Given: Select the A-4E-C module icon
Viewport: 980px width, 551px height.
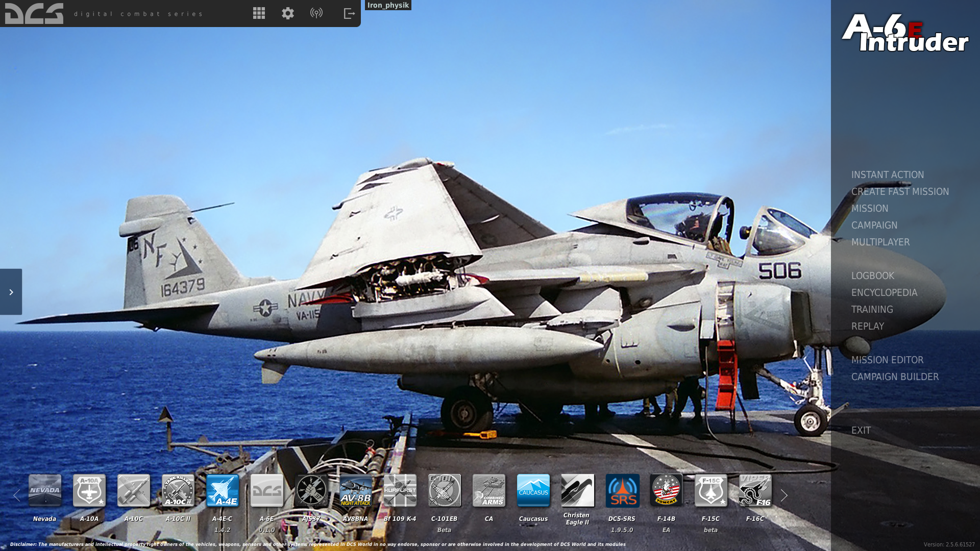Looking at the screenshot, I should tap(223, 490).
